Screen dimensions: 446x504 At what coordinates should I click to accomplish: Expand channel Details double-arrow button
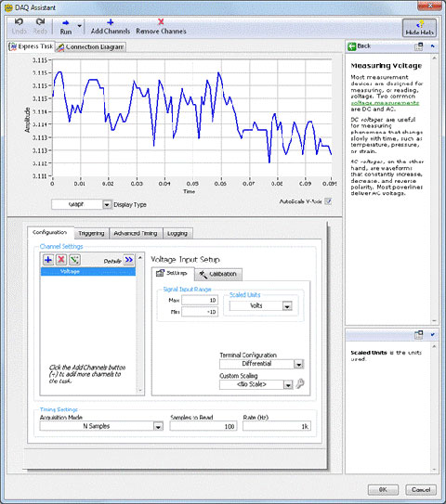coord(129,260)
